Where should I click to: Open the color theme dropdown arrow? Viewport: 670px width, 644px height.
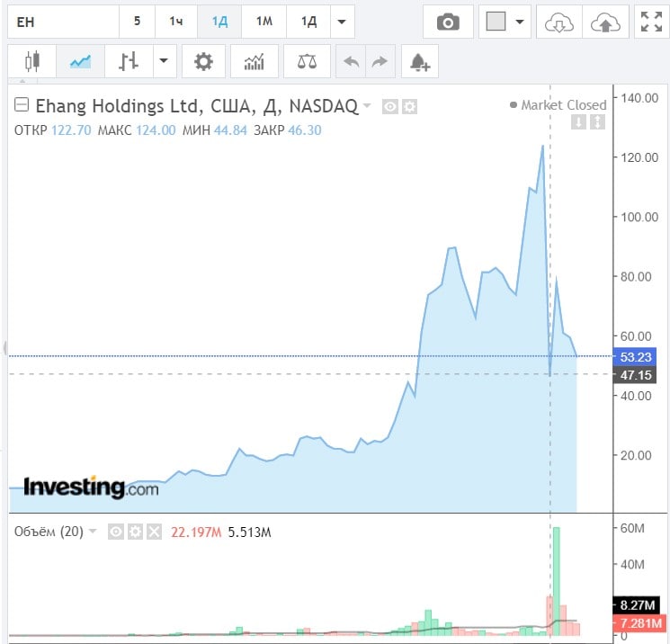(520, 22)
